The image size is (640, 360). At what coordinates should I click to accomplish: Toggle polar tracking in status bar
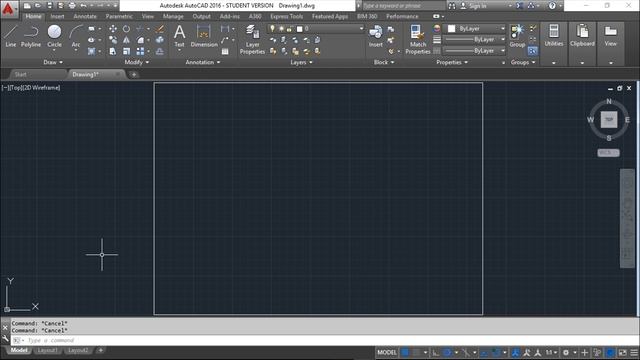447,352
